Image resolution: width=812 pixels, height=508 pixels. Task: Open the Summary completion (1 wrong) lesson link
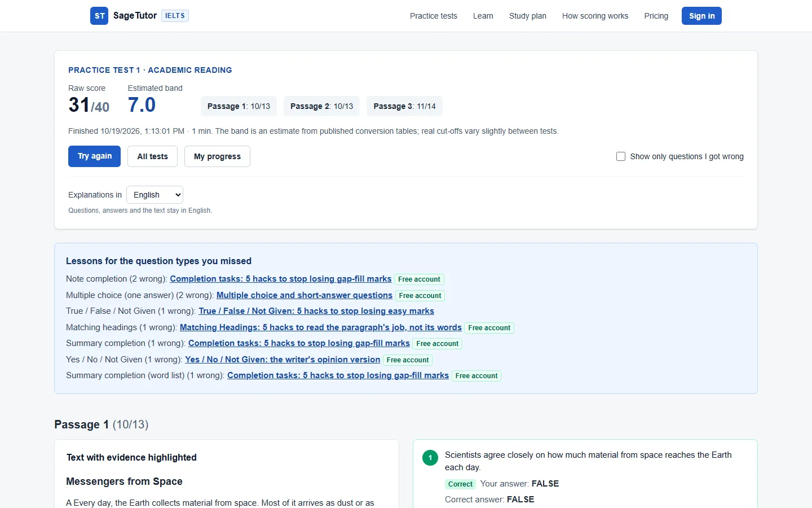click(299, 343)
